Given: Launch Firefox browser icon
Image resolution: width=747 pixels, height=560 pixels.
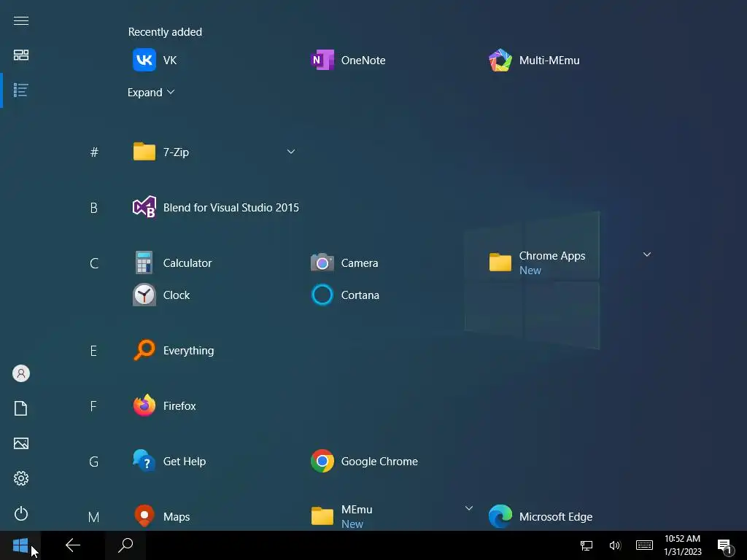Looking at the screenshot, I should click(x=144, y=405).
